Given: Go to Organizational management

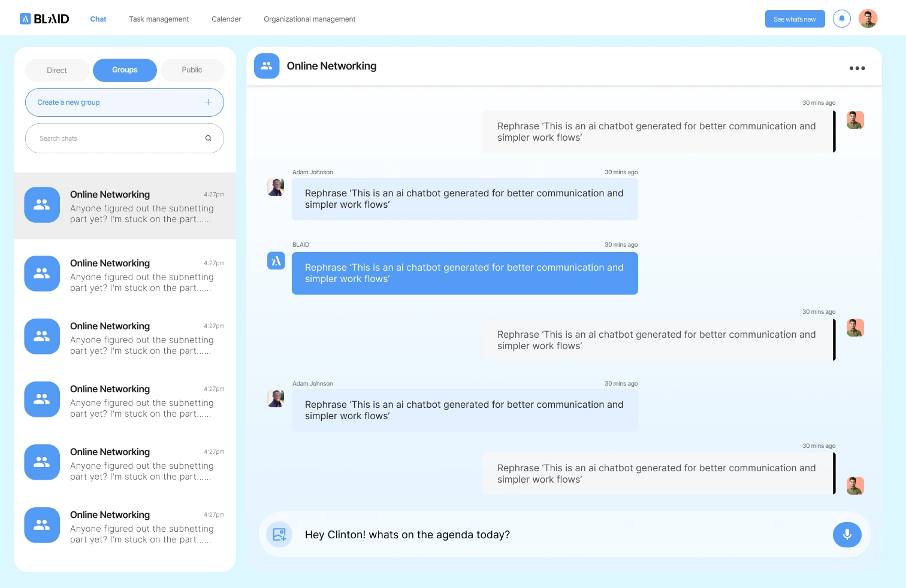Looking at the screenshot, I should point(309,19).
